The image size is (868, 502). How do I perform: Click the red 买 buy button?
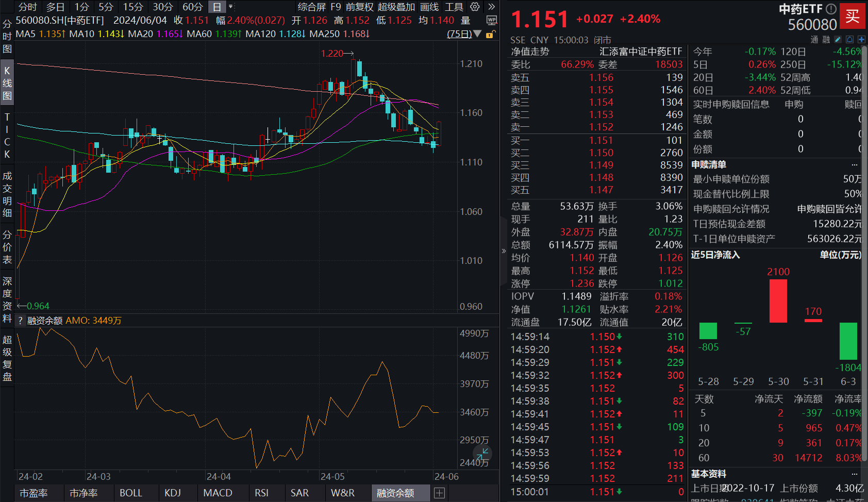853,16
